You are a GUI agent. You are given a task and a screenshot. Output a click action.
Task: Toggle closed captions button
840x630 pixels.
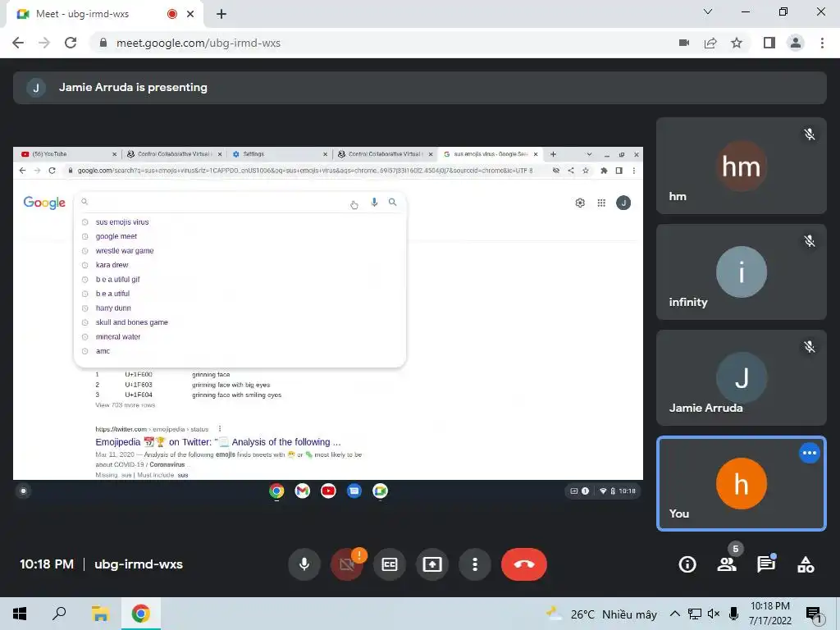tap(390, 564)
